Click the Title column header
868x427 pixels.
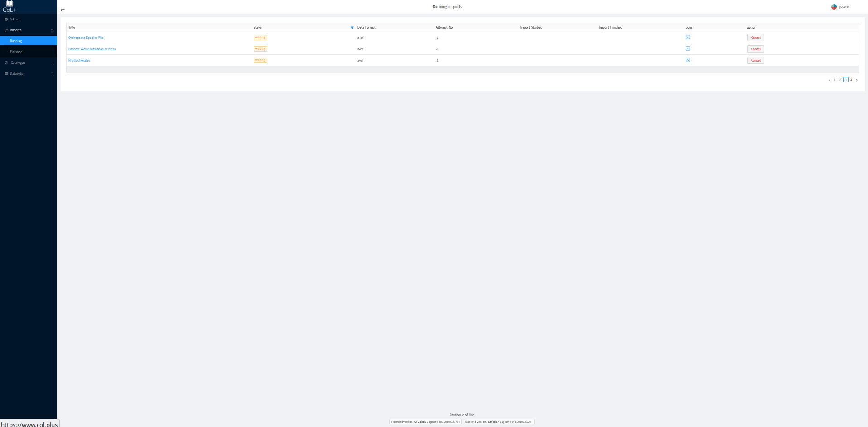[x=72, y=27]
